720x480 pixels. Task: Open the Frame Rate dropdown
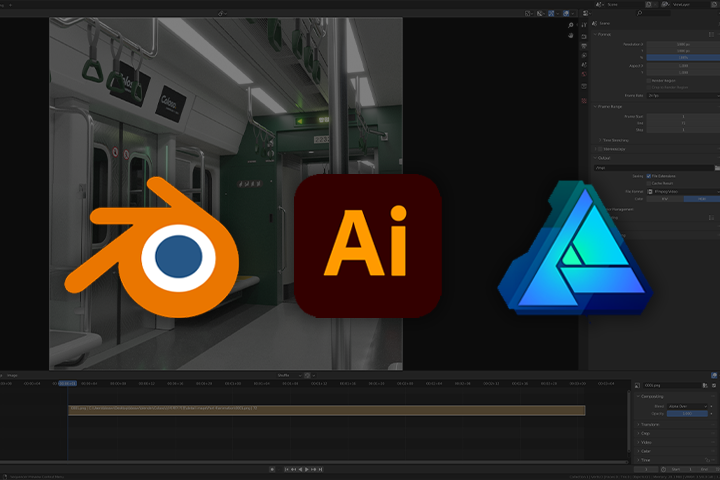click(x=683, y=96)
